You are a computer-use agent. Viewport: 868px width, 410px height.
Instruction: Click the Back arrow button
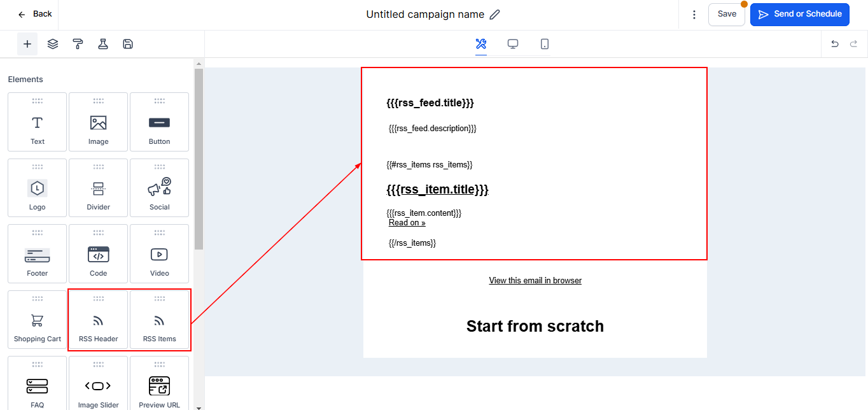[x=34, y=14]
